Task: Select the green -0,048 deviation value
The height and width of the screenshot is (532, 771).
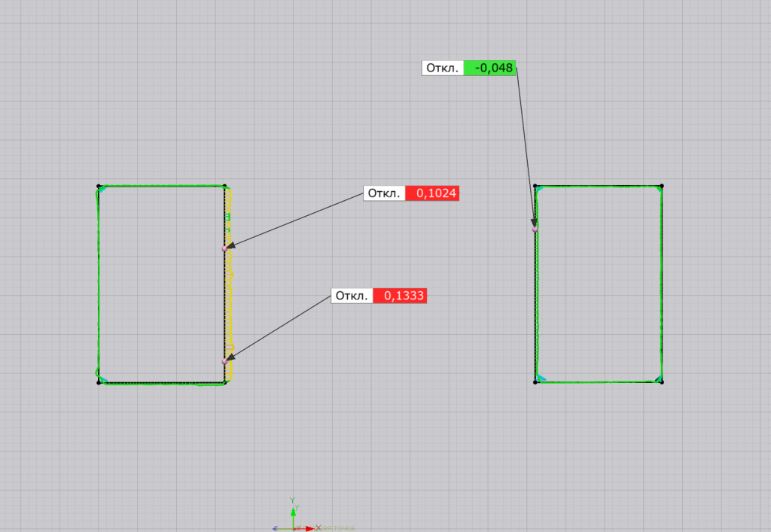Action: pyautogui.click(x=489, y=68)
